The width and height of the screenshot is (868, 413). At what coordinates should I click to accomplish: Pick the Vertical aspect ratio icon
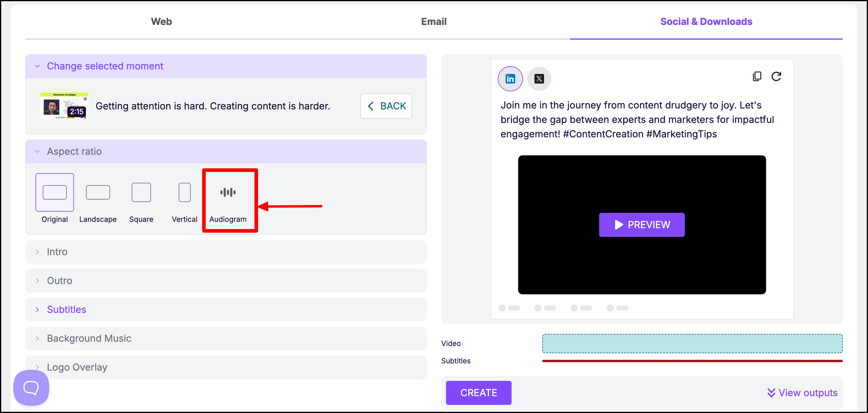pyautogui.click(x=184, y=192)
